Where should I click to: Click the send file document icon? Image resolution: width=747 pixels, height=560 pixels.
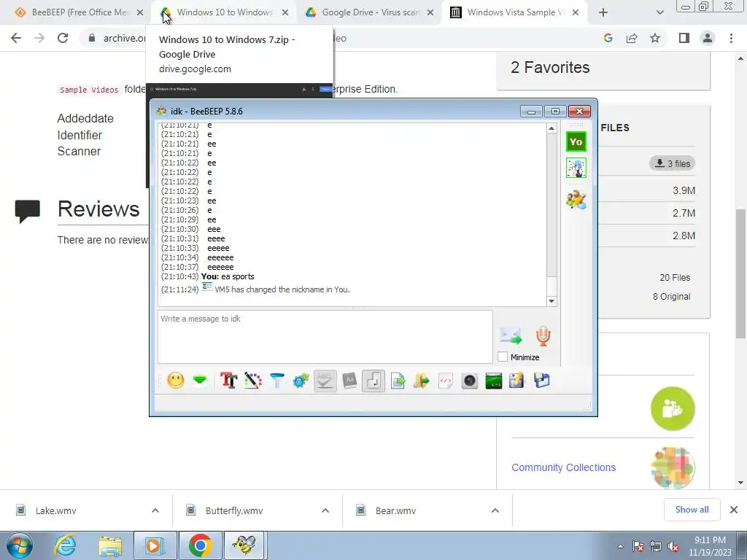pos(398,381)
